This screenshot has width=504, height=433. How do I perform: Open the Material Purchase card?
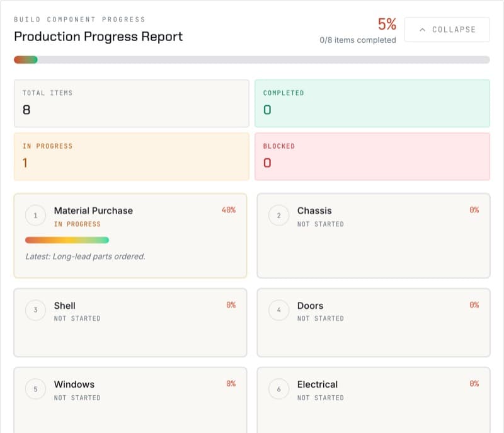click(130, 236)
